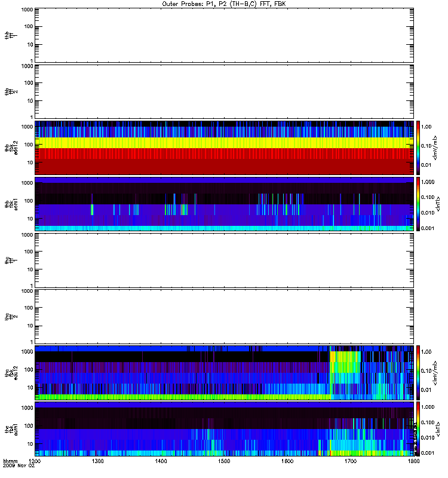Click '0.01' on the thb edc12 color scale
Screen dimensions: 448x478
[426, 165]
